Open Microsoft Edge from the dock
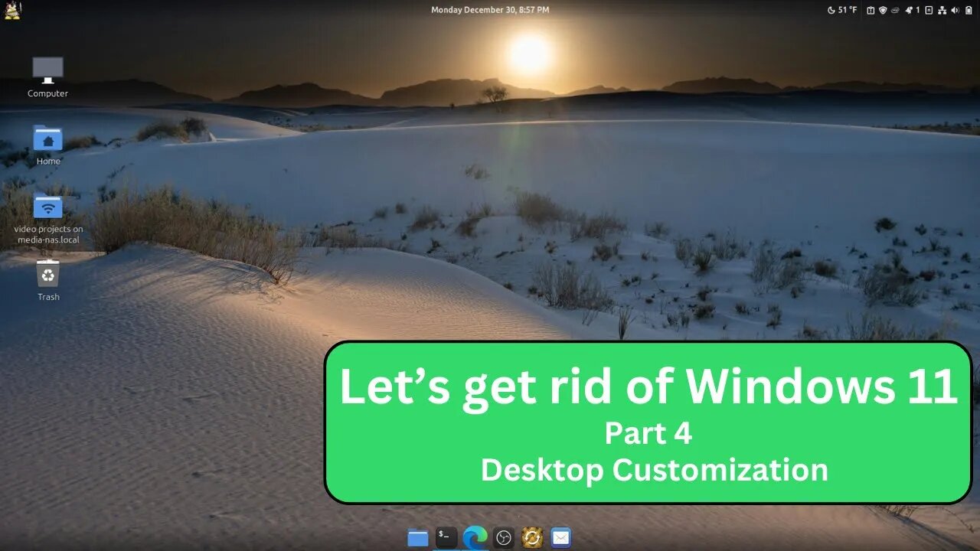This screenshot has height=551, width=980. pos(475,537)
